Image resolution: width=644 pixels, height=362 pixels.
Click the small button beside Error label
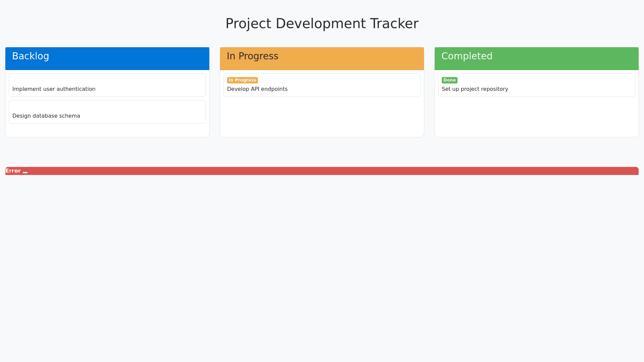click(x=25, y=172)
